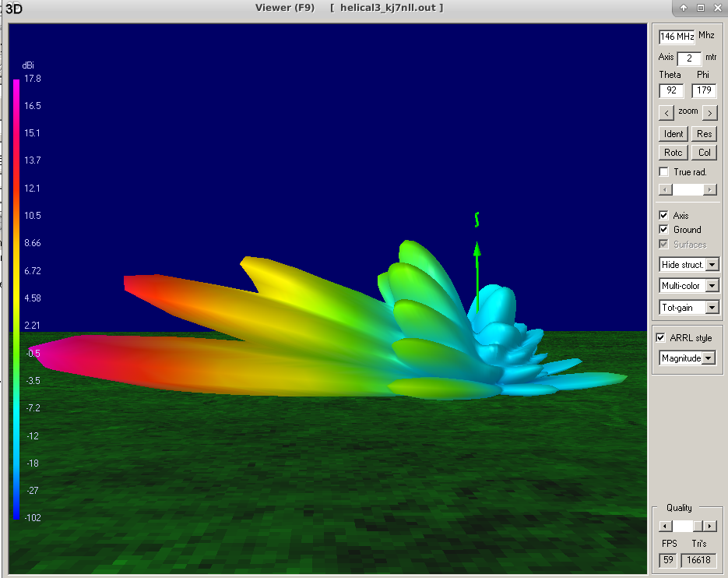Click right arrow of Quality slider
The height and width of the screenshot is (578, 728).
click(x=710, y=526)
